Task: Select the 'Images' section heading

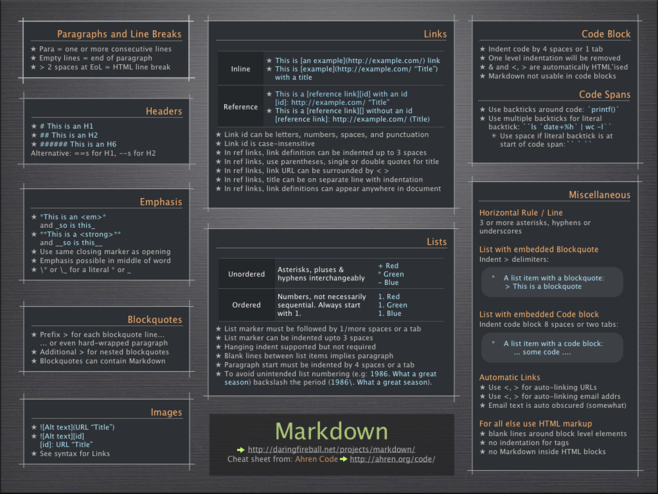Action: click(166, 413)
